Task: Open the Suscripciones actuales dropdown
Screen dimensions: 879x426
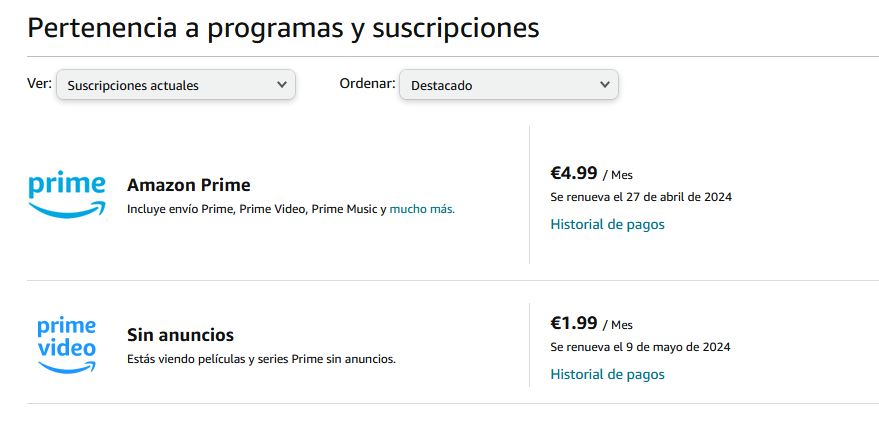Action: click(x=175, y=85)
